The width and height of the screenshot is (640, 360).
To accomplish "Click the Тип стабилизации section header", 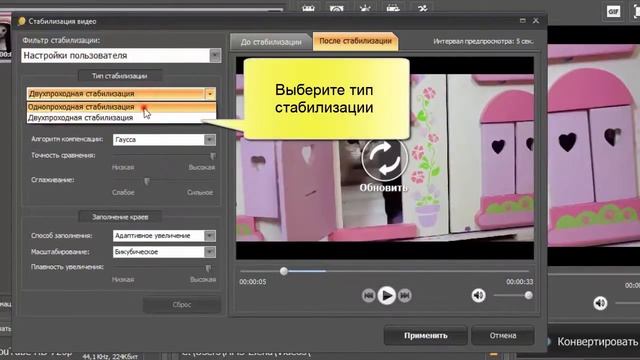I will pyautogui.click(x=120, y=76).
